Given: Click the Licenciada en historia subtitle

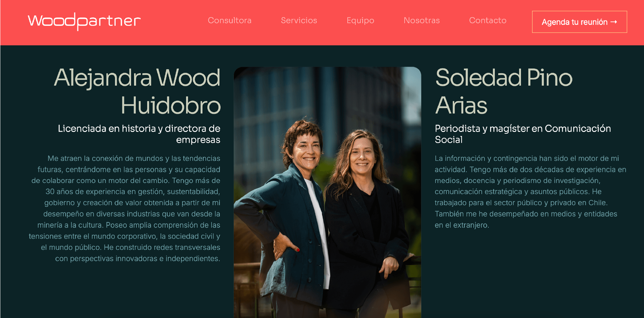Looking at the screenshot, I should 139,134.
